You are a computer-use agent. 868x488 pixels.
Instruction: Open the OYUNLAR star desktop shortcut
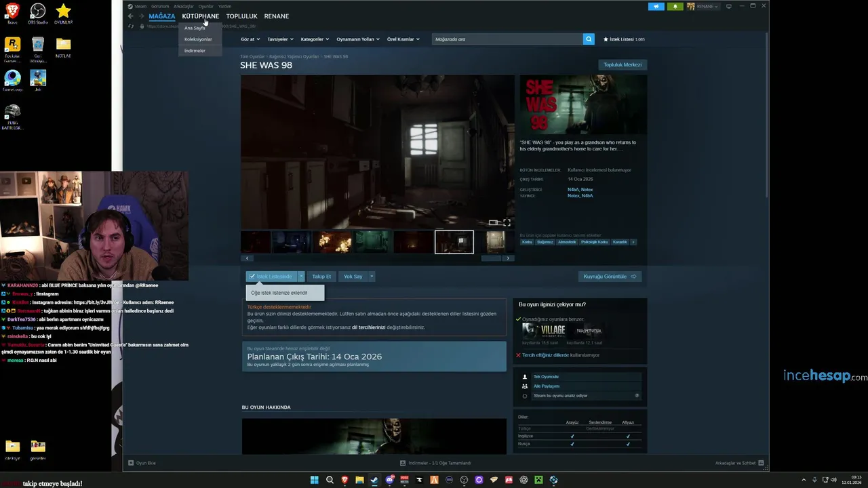click(x=63, y=14)
